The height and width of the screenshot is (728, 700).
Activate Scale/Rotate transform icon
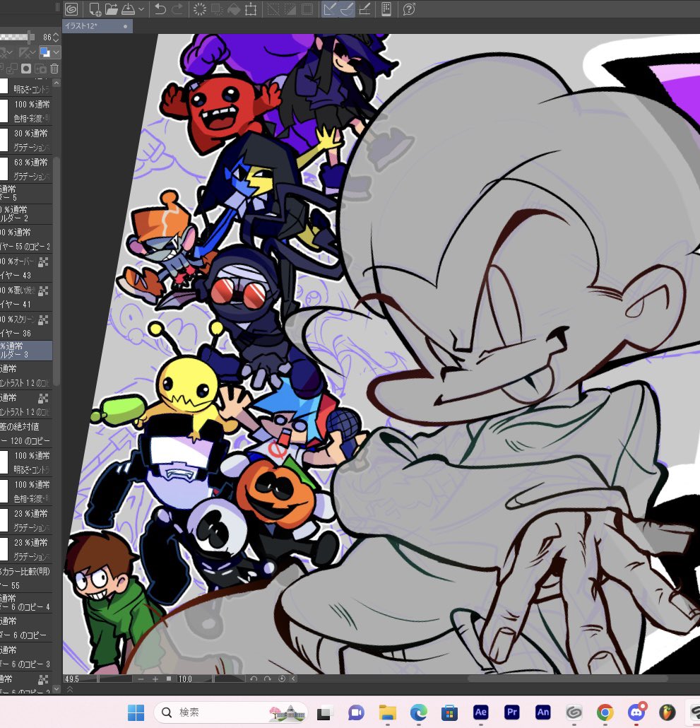251,8
